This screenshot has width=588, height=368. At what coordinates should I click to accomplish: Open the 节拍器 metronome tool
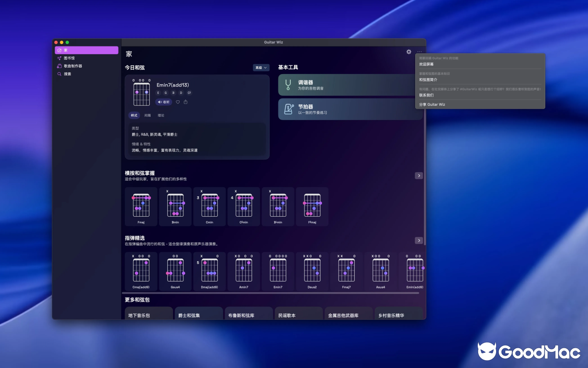(350, 109)
